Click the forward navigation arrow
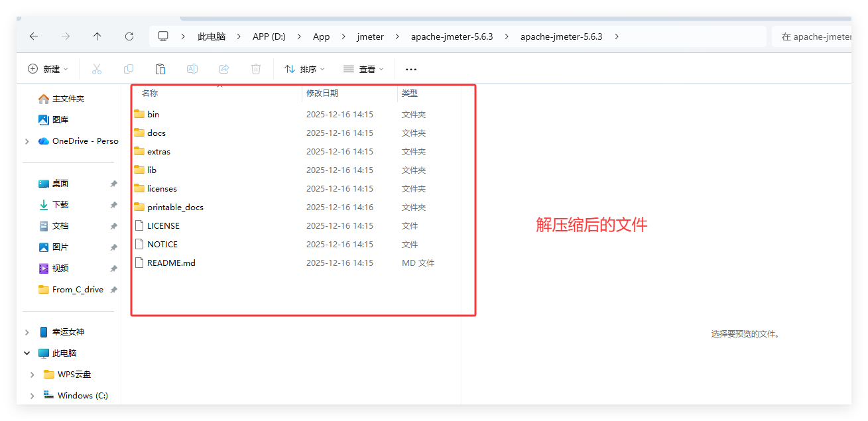 pos(66,36)
